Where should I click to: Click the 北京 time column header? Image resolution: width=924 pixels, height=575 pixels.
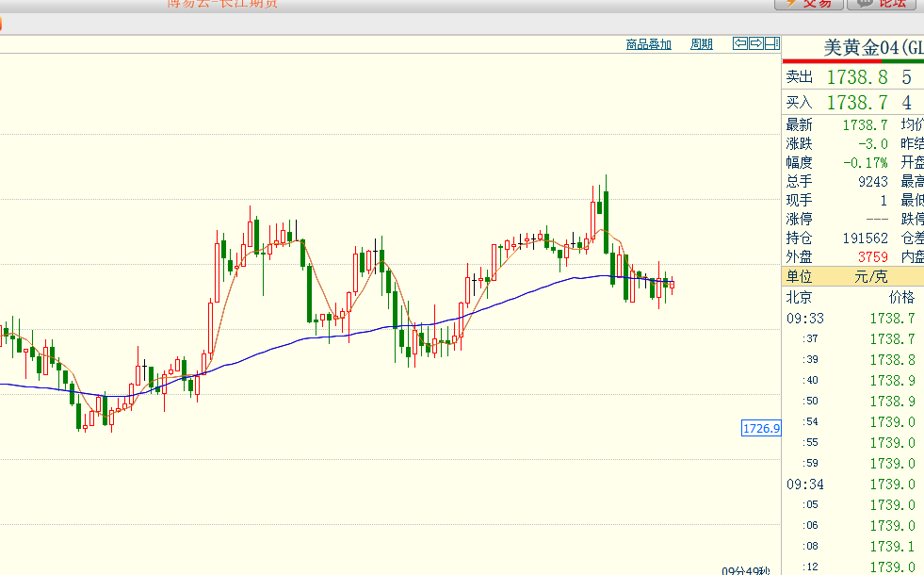(800, 297)
